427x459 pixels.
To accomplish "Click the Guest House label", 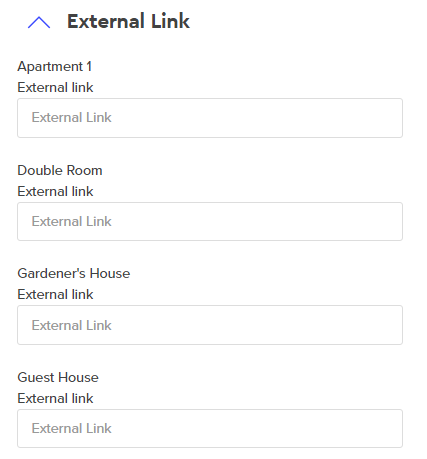I will pyautogui.click(x=58, y=377).
